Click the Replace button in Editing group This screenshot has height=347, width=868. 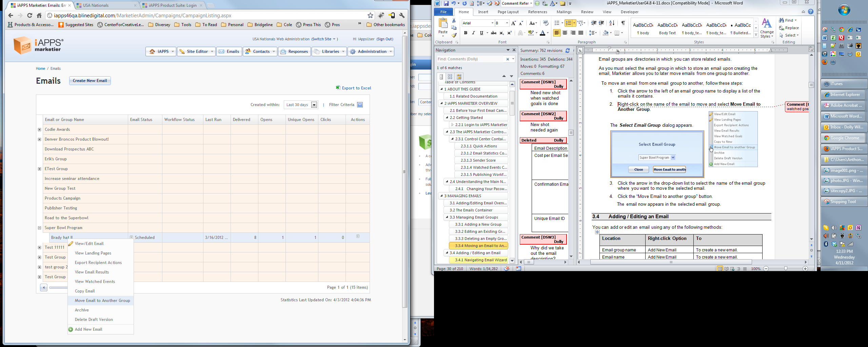pyautogui.click(x=789, y=28)
